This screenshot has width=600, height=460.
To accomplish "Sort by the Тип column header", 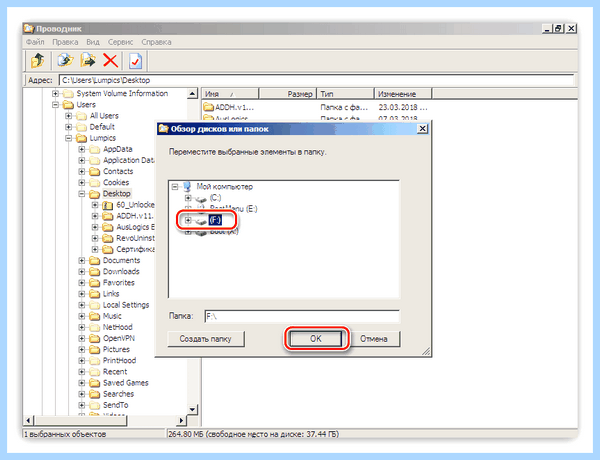I will click(346, 94).
